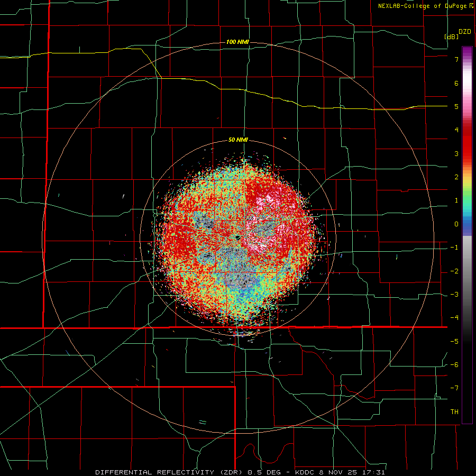Click the '6' value on the color scale
This screenshot has height=476, width=476.
(x=456, y=83)
